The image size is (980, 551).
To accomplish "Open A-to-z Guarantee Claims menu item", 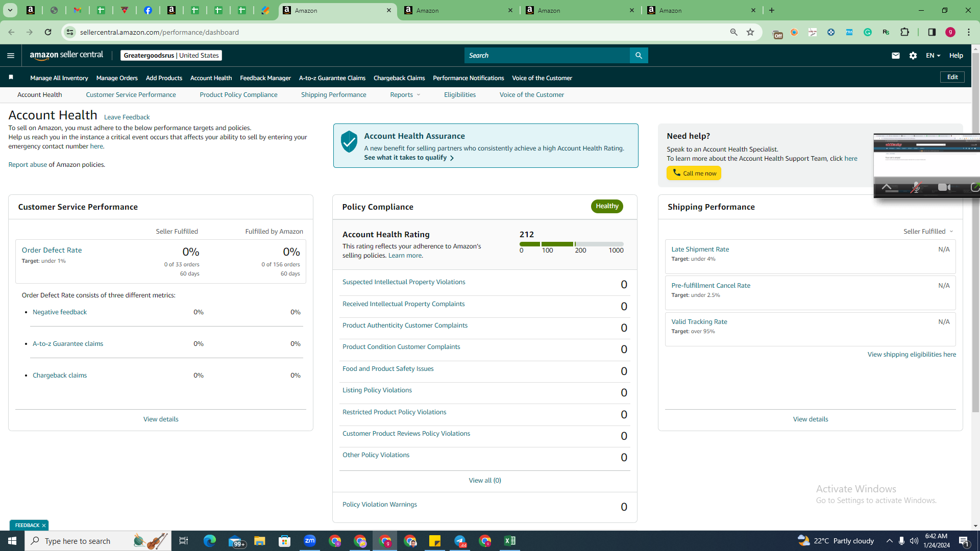I will [332, 78].
